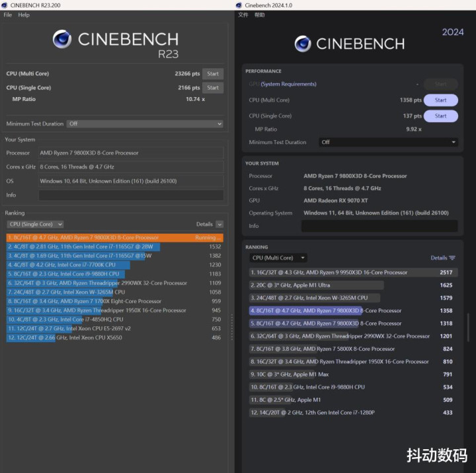Select Apple M1 Max ranking row
Image resolution: width=476 pixels, height=473 pixels.
pyautogui.click(x=353, y=375)
